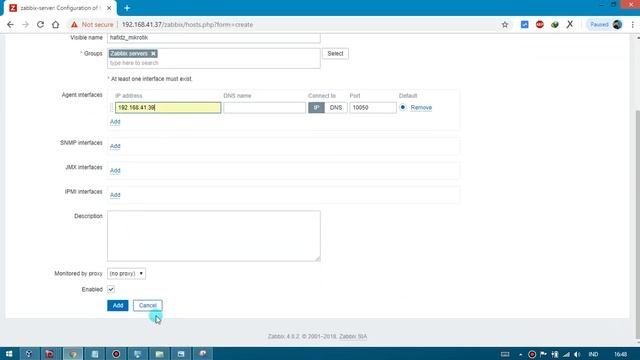Image resolution: width=640 pixels, height=360 pixels.
Task: Click the Visible name input field
Action: pyautogui.click(x=214, y=38)
